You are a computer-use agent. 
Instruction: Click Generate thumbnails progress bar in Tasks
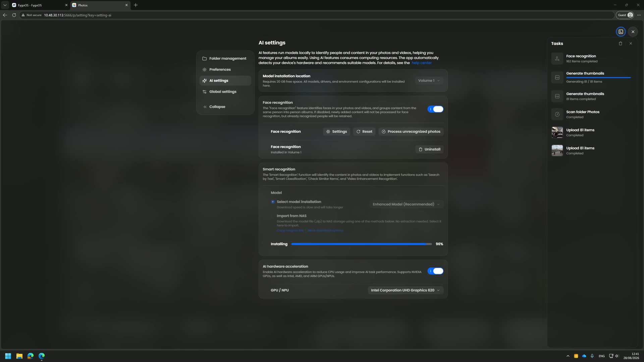click(598, 77)
